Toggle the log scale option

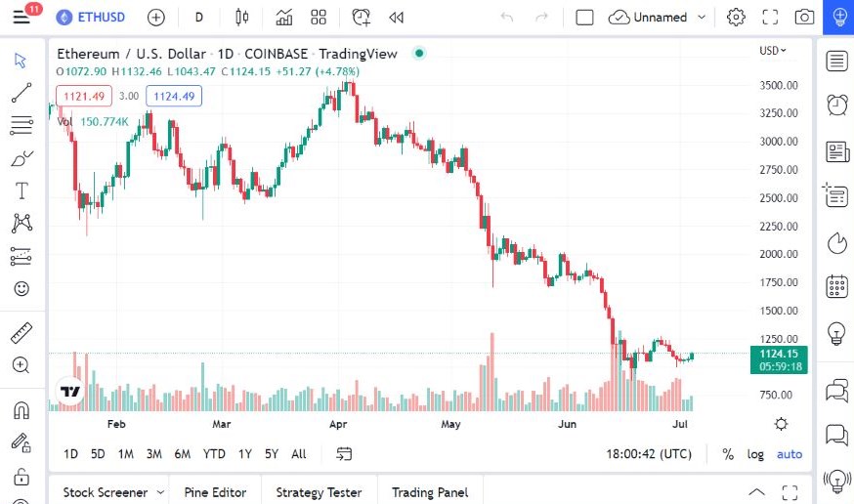tap(756, 454)
